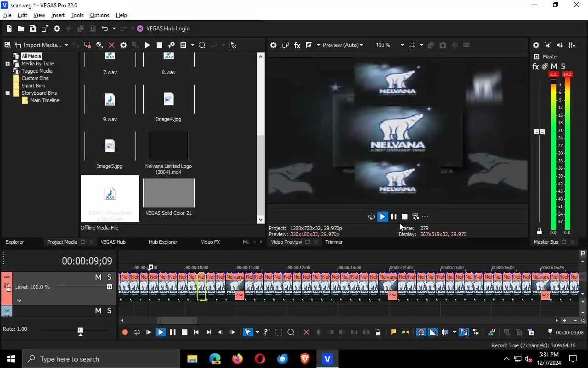The width and height of the screenshot is (588, 368).
Task: Expand the Media By Type tree node
Action: pos(8,63)
